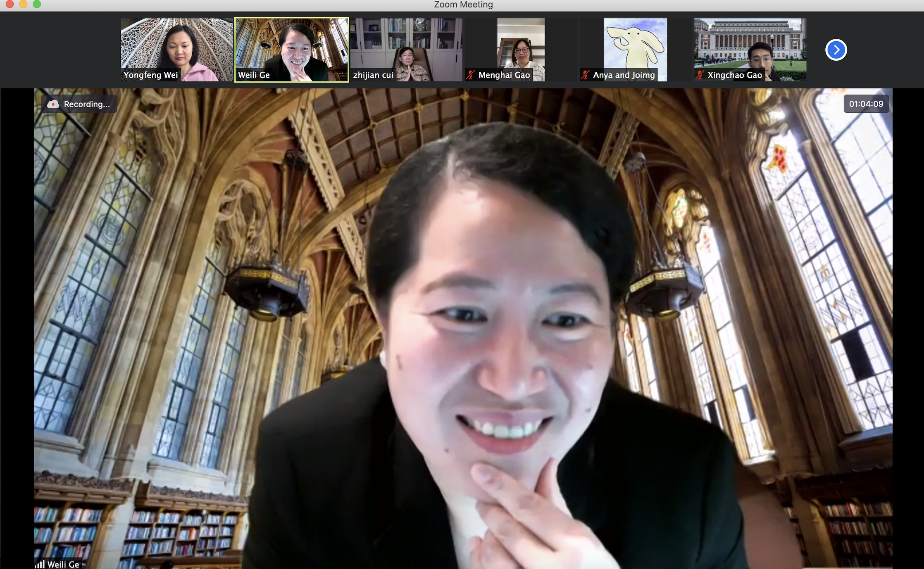Close the Zoom Meeting window

pos(10,4)
